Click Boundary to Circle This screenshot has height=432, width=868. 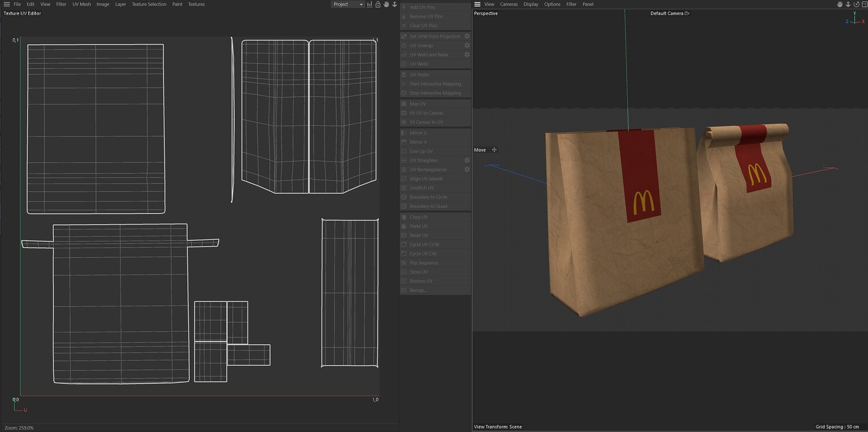(435, 197)
